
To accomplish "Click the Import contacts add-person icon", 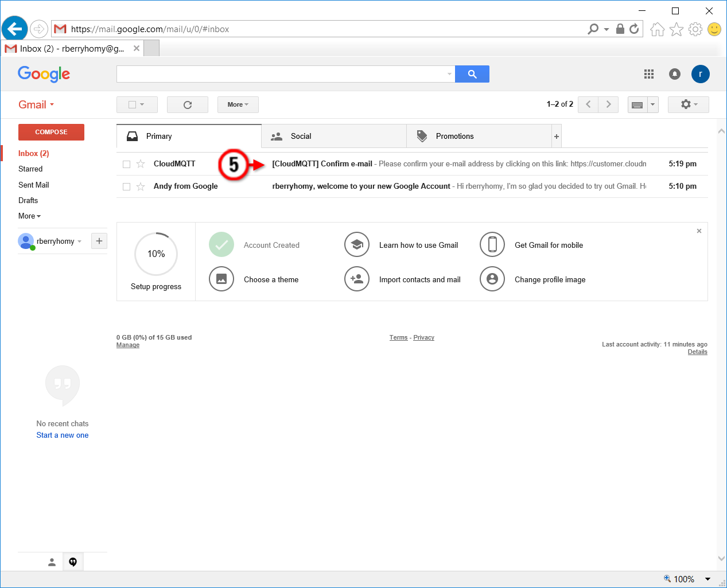I will [357, 279].
